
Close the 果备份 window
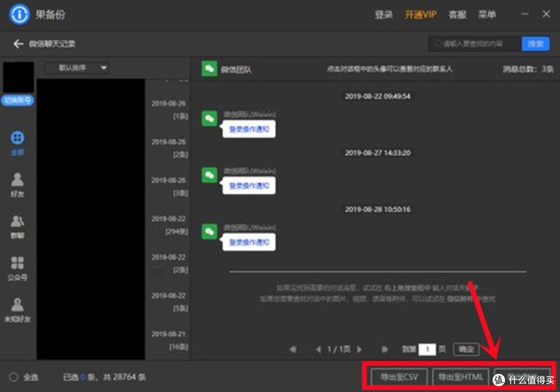tap(546, 15)
